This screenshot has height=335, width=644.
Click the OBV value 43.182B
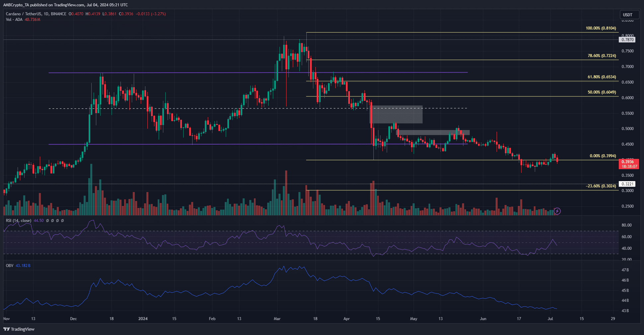(23, 266)
